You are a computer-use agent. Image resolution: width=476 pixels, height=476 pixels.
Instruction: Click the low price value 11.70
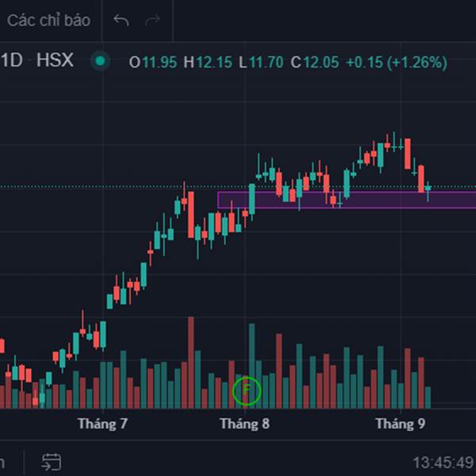click(267, 62)
